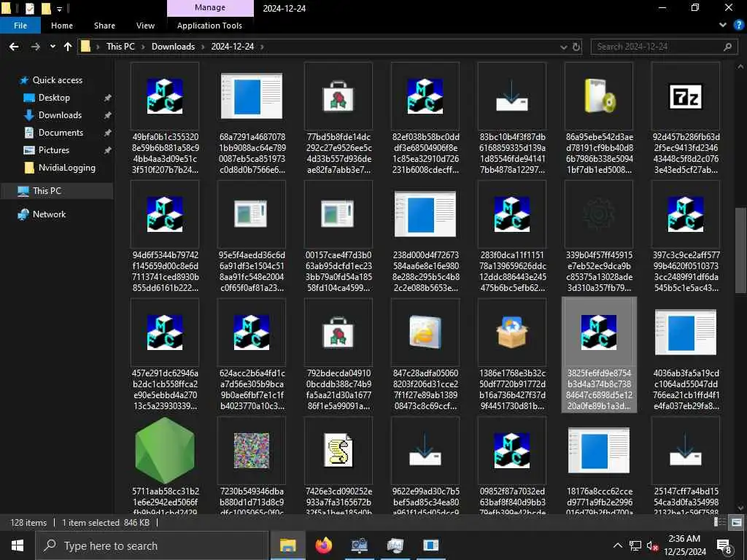The width and height of the screenshot is (747, 560).
Task: Select file 238d000d4f72673
Action: click(425, 237)
